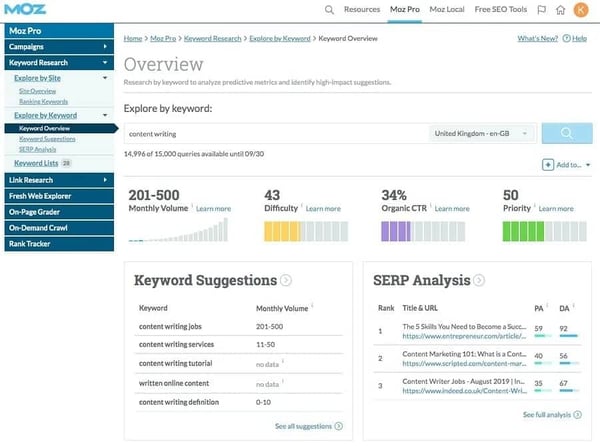600x446 pixels.
Task: Open Fresh Web Explorer in sidebar
Action: [59, 196]
